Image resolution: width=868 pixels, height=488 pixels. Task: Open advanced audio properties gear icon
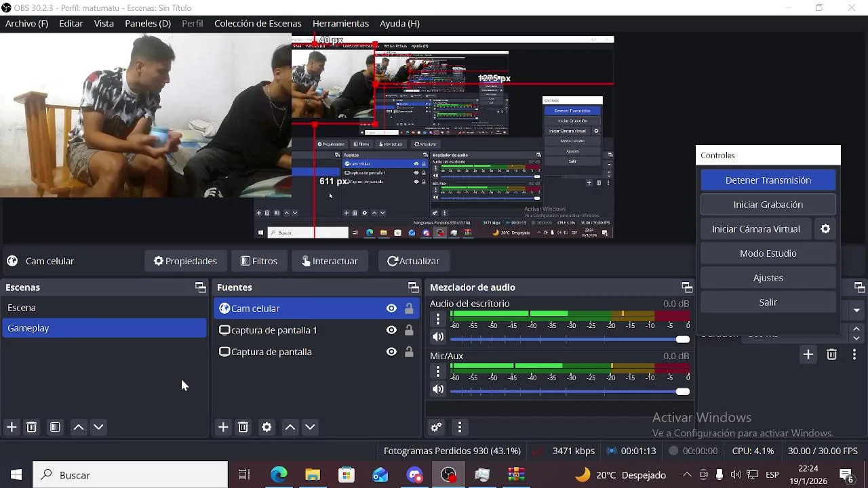pyautogui.click(x=436, y=427)
